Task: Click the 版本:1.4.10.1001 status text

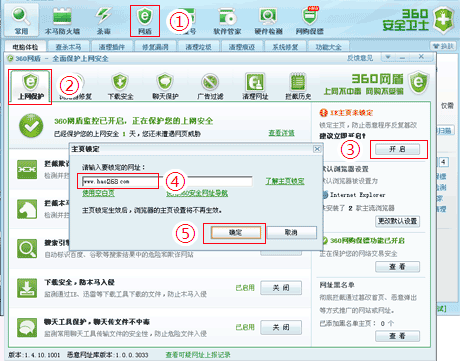Action: (34, 355)
